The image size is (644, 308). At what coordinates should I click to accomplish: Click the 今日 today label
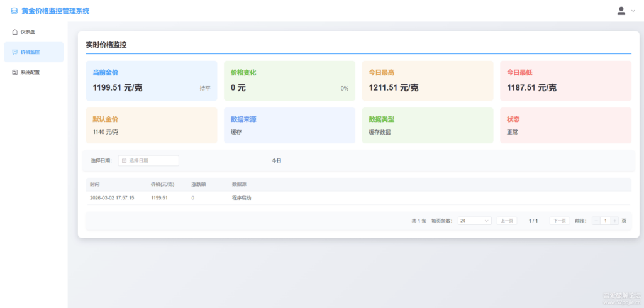(x=276, y=161)
